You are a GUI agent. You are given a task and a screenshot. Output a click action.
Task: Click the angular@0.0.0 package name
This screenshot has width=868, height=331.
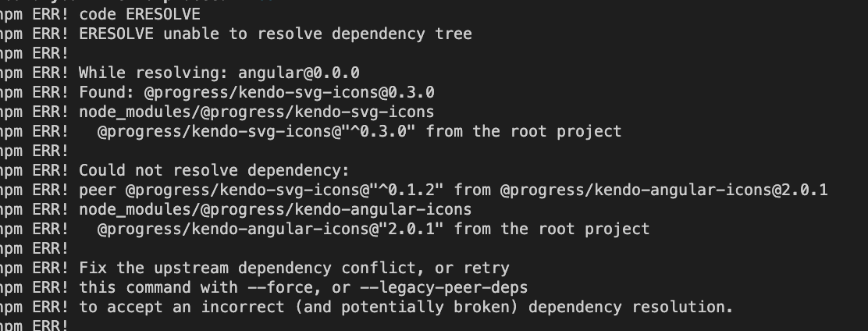pyautogui.click(x=298, y=73)
